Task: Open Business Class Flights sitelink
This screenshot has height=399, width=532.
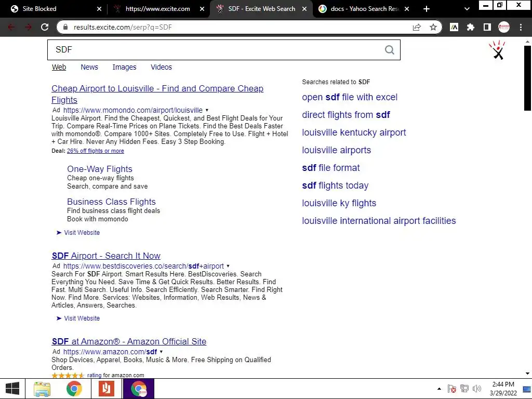Action: click(111, 202)
